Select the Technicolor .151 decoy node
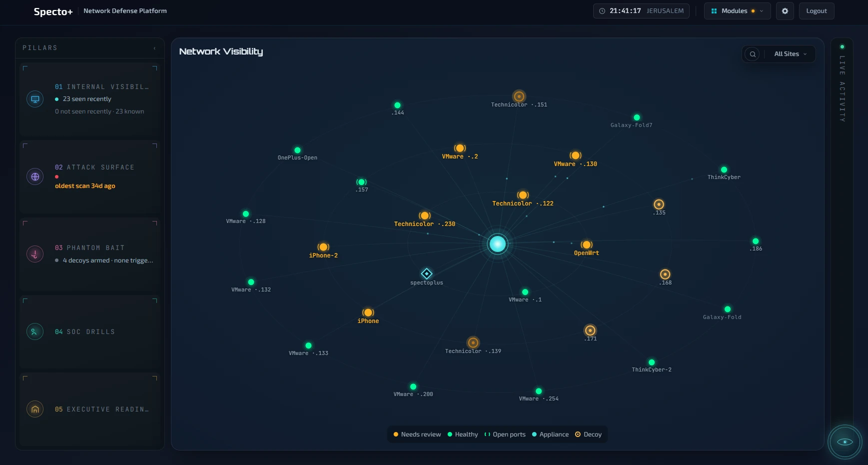 pyautogui.click(x=519, y=96)
